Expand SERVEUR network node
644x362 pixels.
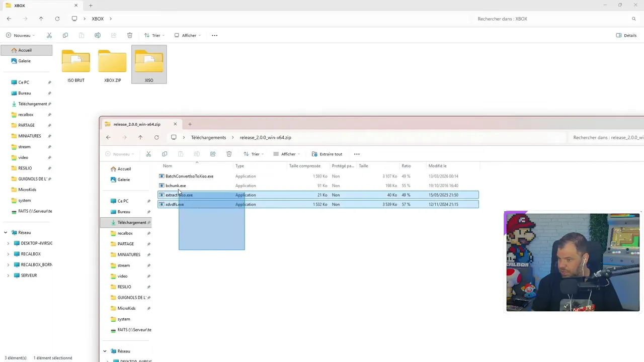(8, 276)
